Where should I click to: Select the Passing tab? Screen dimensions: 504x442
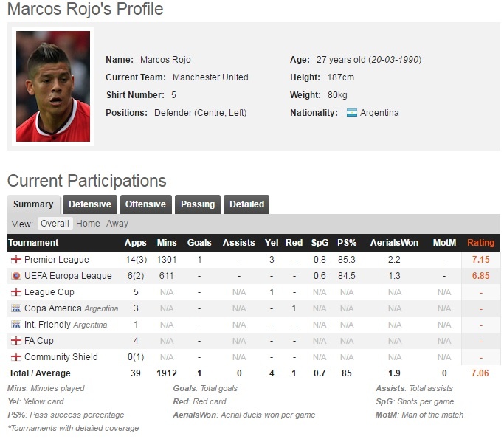[x=198, y=204]
